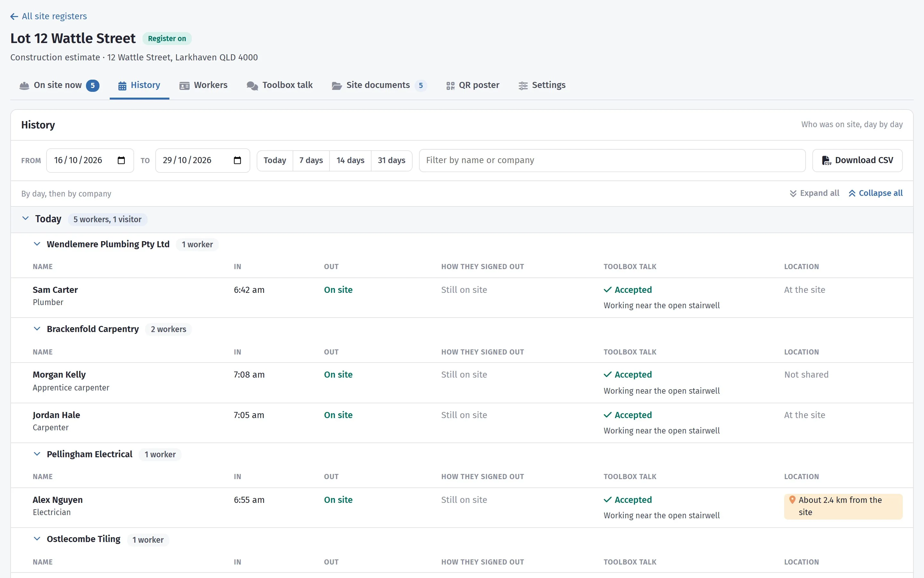Click Collapse all link
924x578 pixels.
pos(876,193)
